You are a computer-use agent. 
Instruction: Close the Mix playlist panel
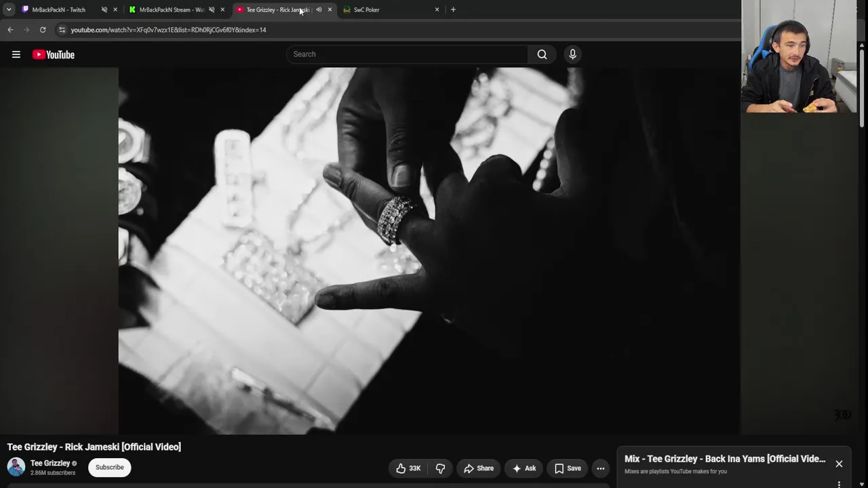point(839,464)
